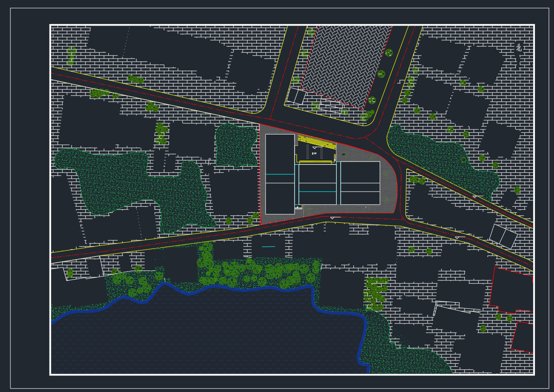Select the green planted patch just west of the site

click(236, 145)
